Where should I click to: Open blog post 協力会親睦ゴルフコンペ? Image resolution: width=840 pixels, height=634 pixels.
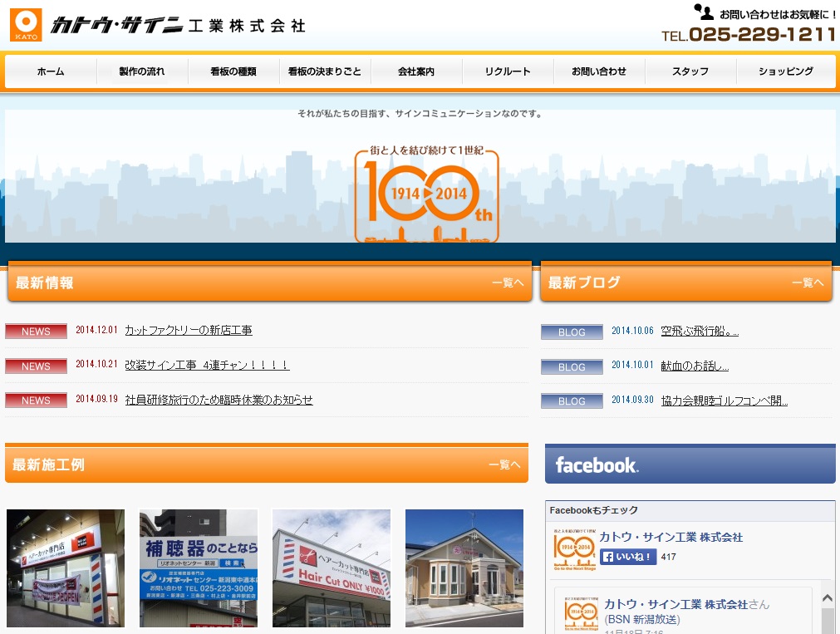coord(725,401)
